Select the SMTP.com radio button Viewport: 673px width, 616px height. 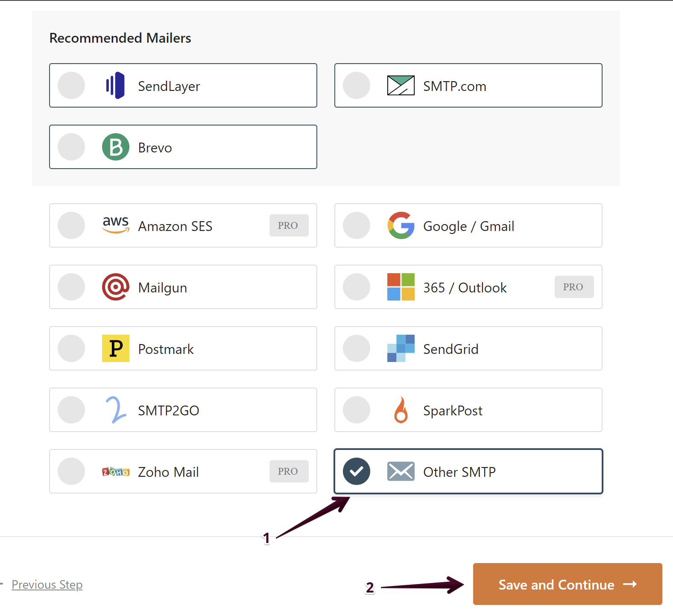pos(357,85)
